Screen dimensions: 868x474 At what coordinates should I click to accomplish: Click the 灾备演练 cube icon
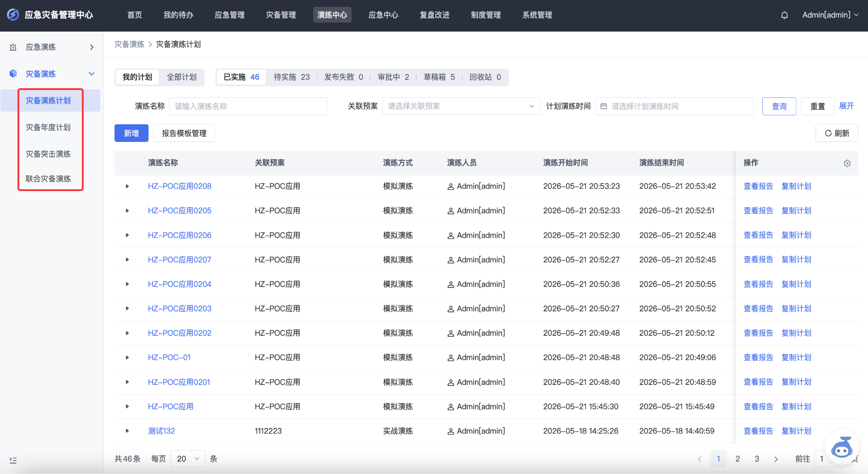click(x=13, y=73)
